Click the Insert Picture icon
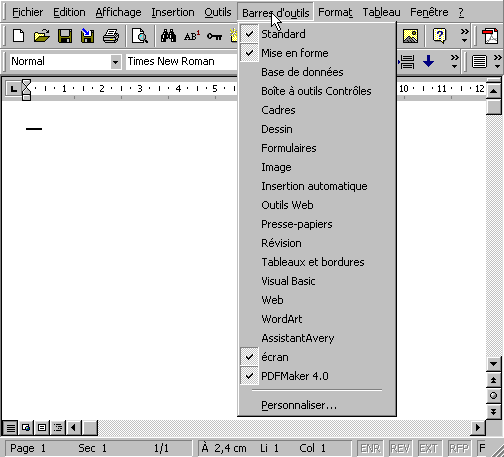 (410, 36)
